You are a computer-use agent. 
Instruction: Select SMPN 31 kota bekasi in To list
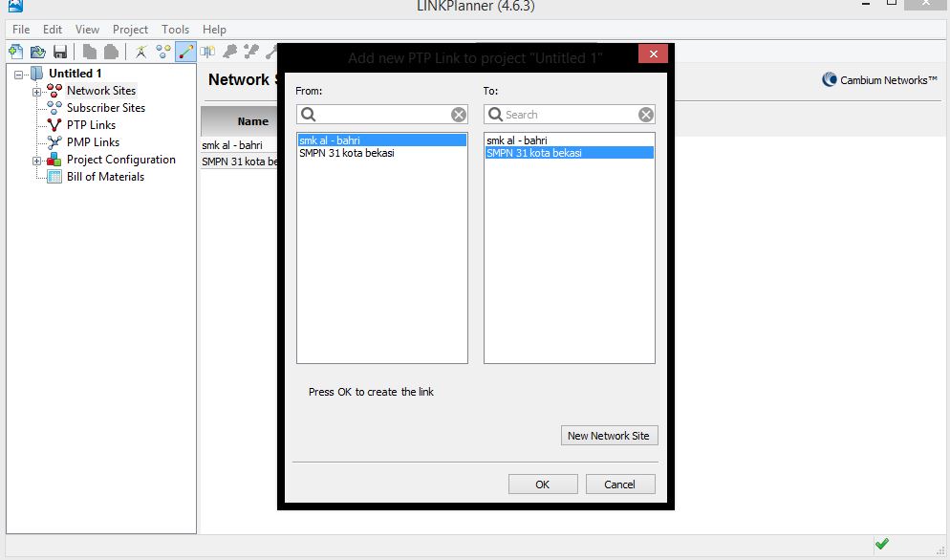point(570,153)
